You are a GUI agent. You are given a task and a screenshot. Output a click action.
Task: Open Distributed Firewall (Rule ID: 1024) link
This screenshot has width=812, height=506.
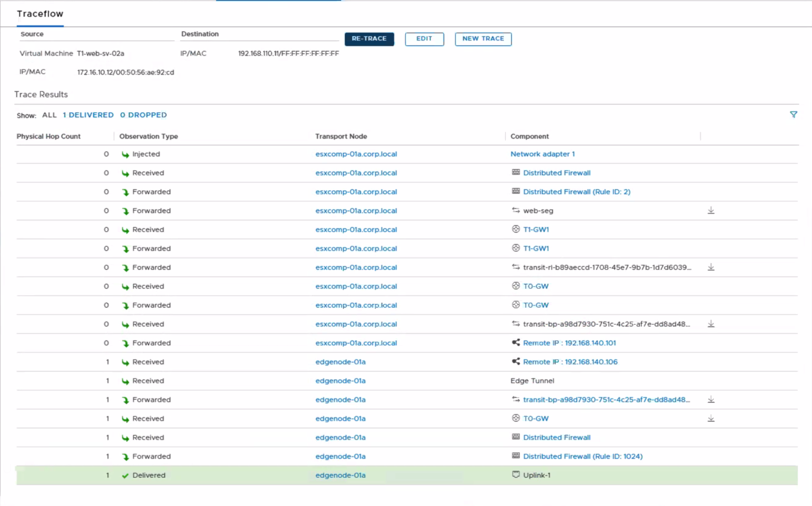tap(582, 456)
